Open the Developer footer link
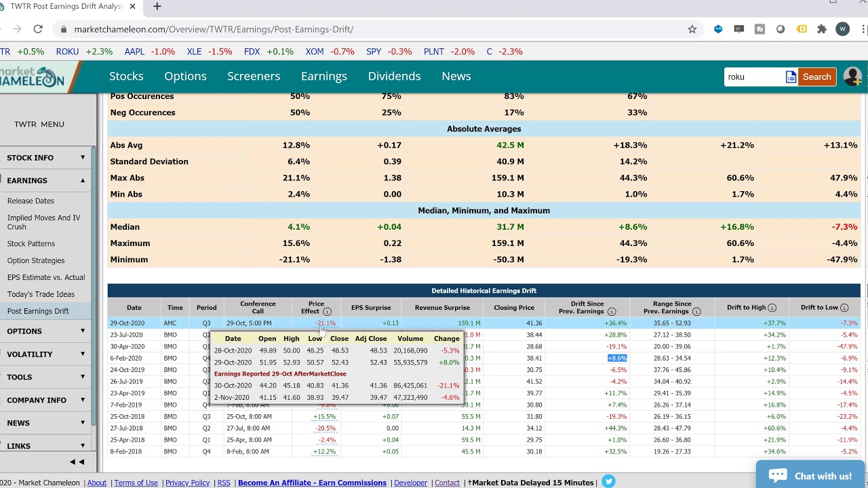 coord(411,483)
